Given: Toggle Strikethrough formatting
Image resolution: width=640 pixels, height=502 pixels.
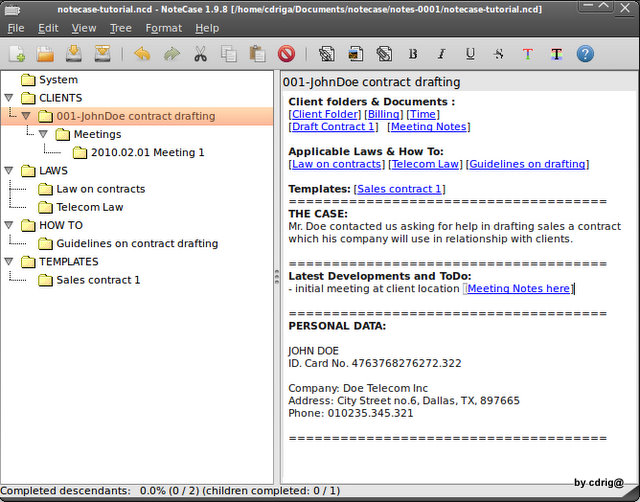Looking at the screenshot, I should coord(499,54).
